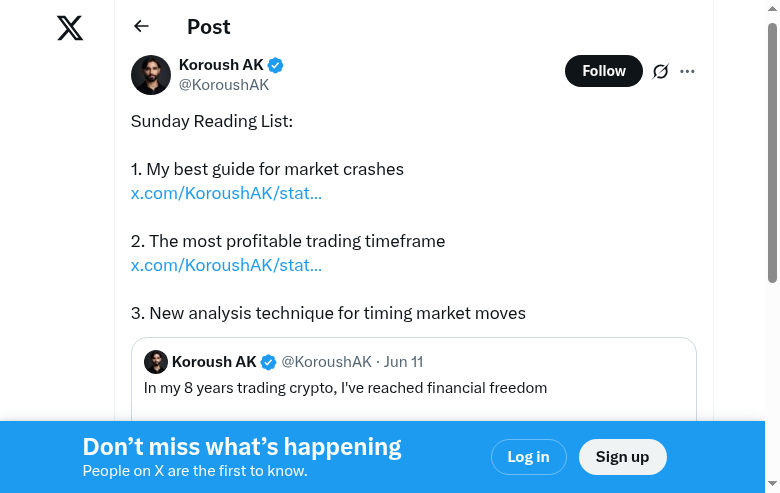Click the quoted post's verified badge

269,362
